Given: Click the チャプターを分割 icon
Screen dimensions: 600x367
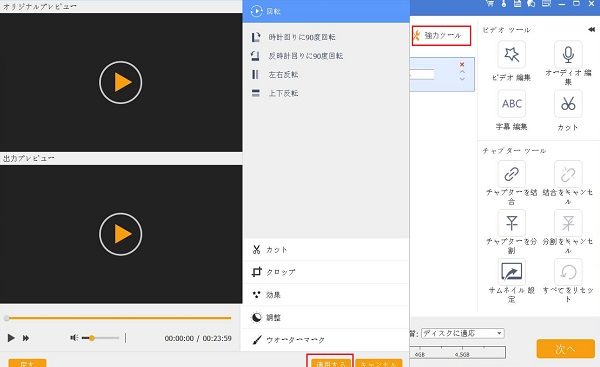Looking at the screenshot, I should [511, 223].
